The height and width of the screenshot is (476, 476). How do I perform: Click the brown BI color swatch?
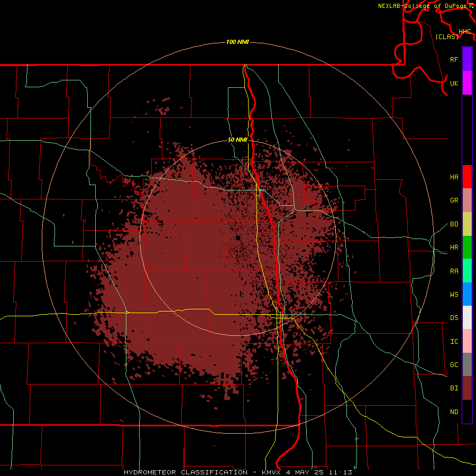click(x=467, y=388)
